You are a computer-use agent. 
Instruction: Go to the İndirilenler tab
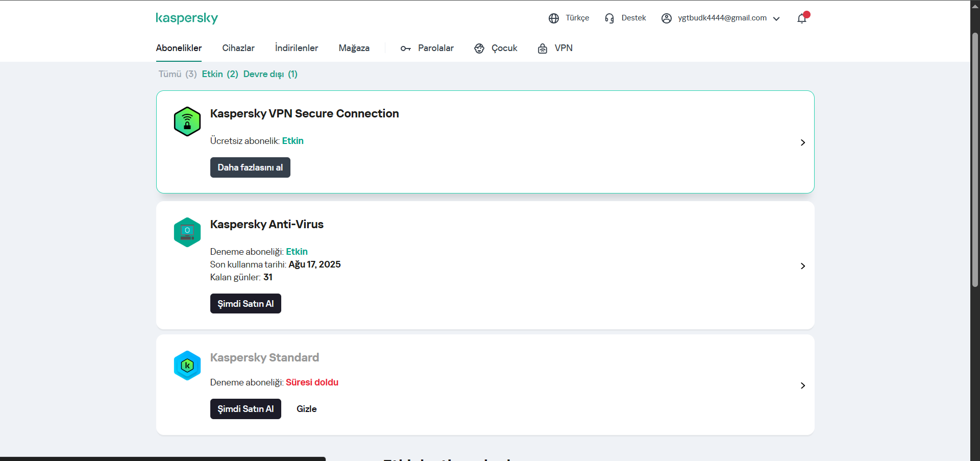tap(297, 48)
